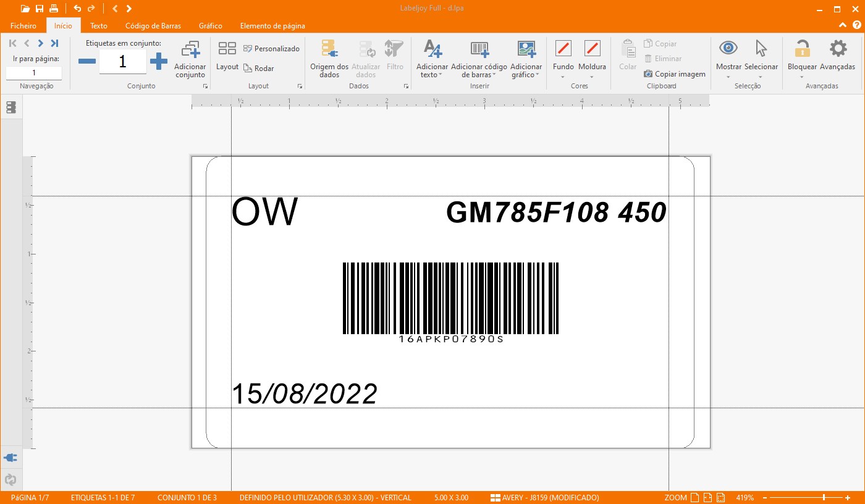Switch to Código de Barras tab
Viewport: 865px width, 504px height.
153,26
